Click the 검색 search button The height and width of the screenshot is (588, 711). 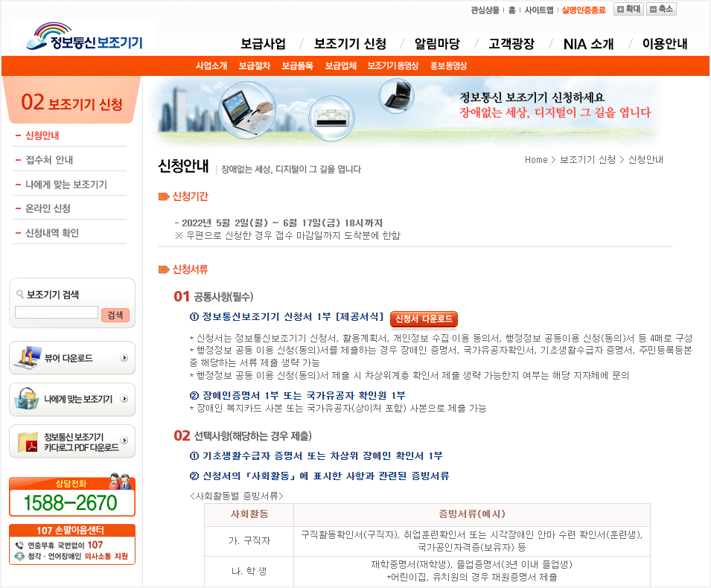pos(115,315)
